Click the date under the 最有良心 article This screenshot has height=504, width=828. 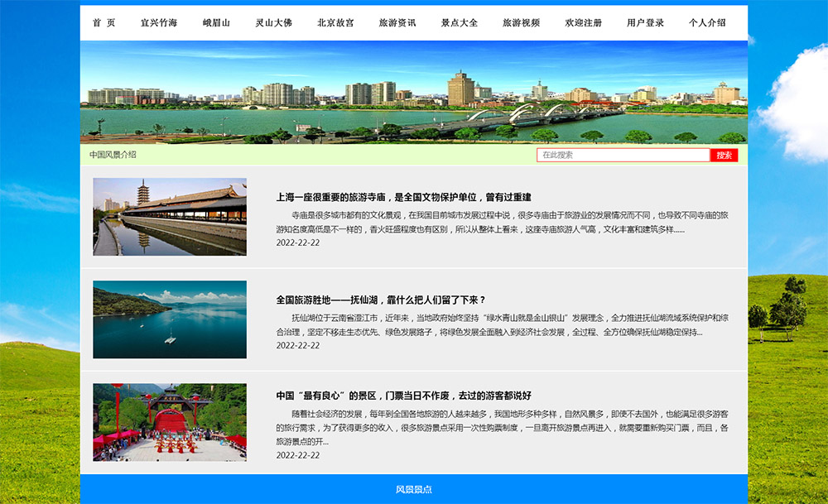(298, 455)
